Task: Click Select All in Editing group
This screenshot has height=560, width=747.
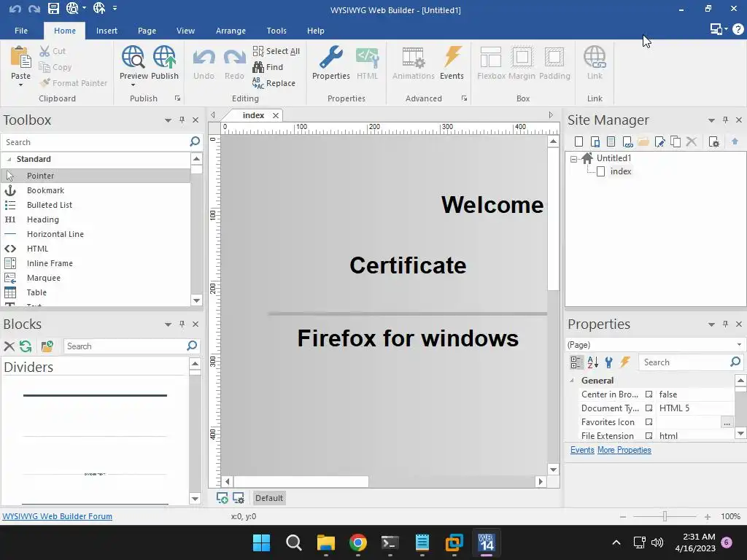Action: [x=276, y=51]
